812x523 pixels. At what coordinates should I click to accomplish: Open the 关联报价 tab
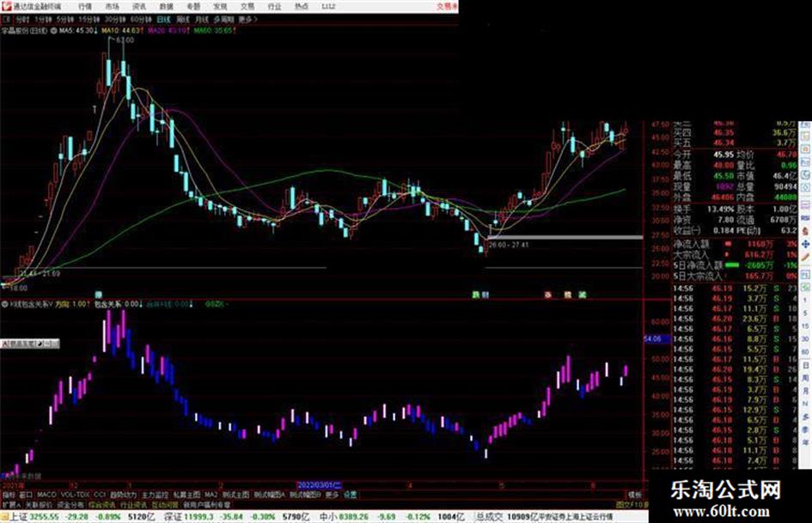(x=39, y=504)
